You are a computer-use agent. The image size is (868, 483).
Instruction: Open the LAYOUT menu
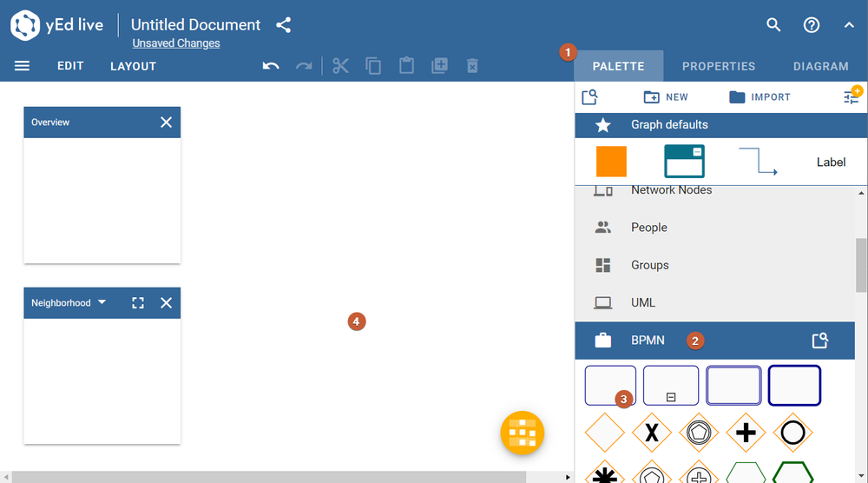tap(134, 67)
